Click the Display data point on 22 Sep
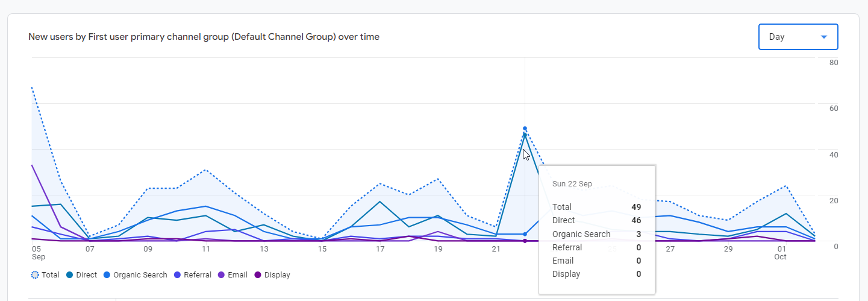 tap(525, 241)
